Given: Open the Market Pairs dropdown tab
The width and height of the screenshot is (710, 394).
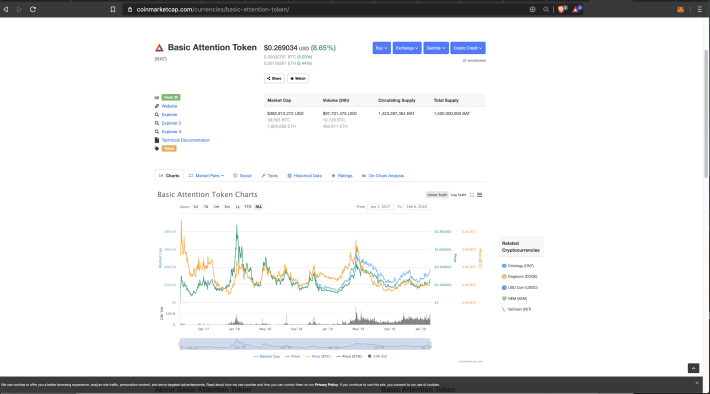Looking at the screenshot, I should point(206,176).
